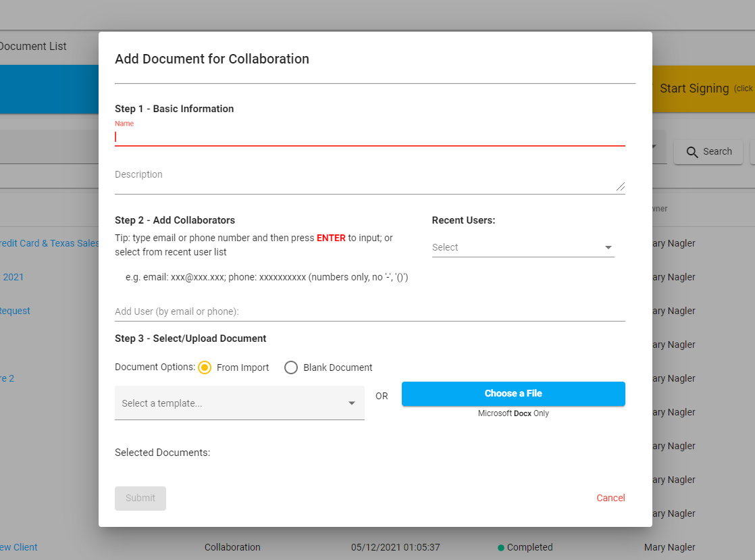Image resolution: width=755 pixels, height=560 pixels.
Task: Click the Description text area
Action: [370, 178]
